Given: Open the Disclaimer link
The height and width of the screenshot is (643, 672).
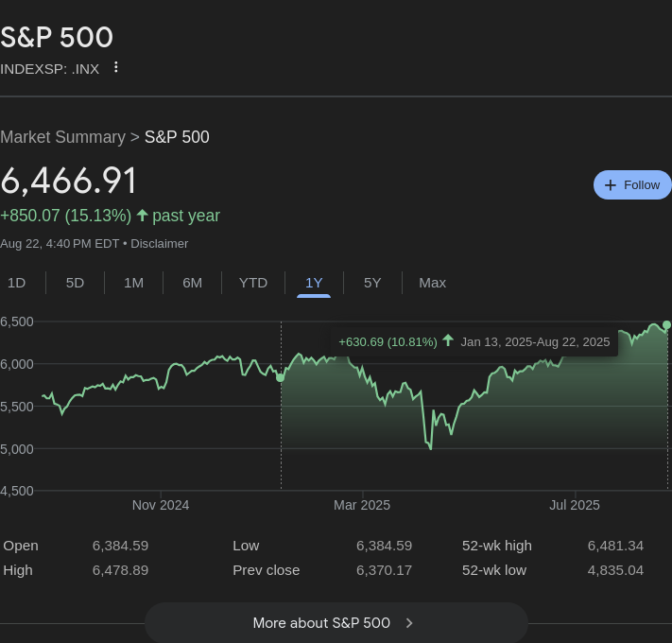Looking at the screenshot, I should pos(159,244).
